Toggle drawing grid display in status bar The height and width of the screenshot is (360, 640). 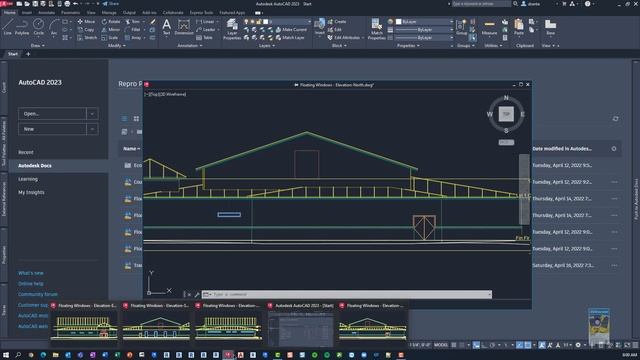point(453,345)
